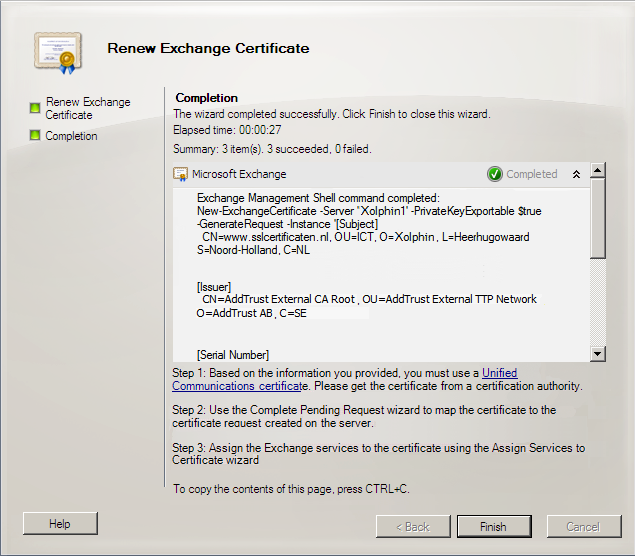Viewport: 635px width, 556px height.
Task: Click the wizard certificate icon in header
Action: pyautogui.click(x=58, y=53)
